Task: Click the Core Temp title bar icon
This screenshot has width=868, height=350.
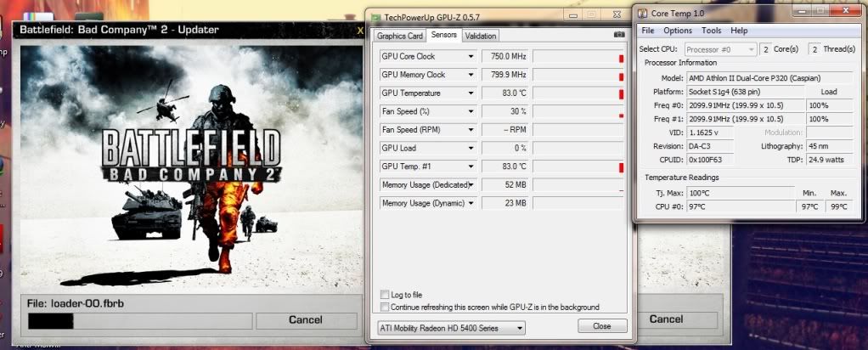Action: point(645,13)
